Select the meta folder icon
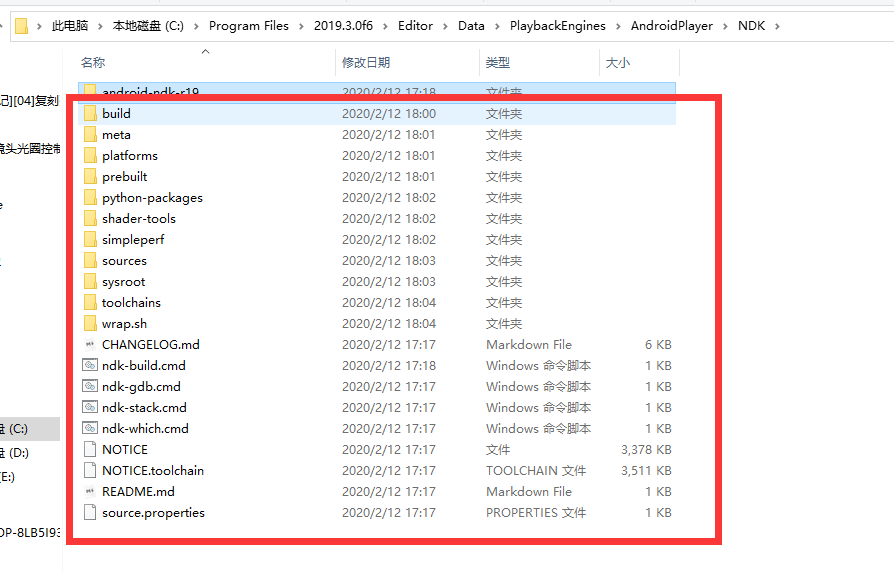 pos(90,135)
